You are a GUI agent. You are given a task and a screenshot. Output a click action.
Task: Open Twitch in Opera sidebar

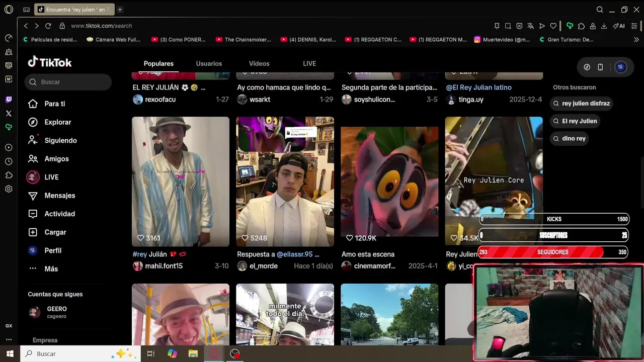pos(9,100)
